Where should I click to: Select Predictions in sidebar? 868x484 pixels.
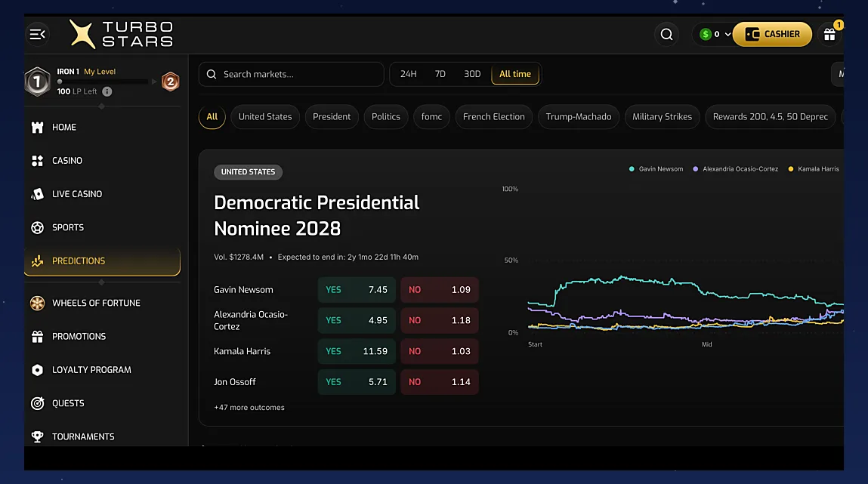[103, 261]
